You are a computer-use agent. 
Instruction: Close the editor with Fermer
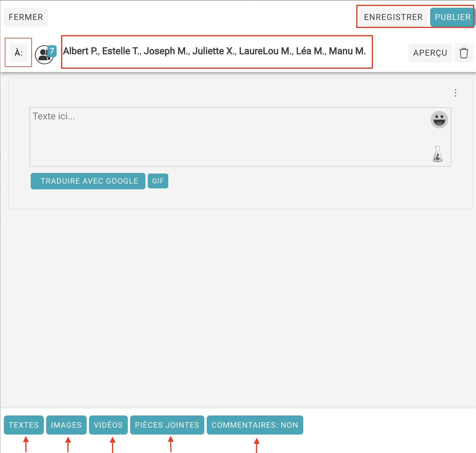26,17
